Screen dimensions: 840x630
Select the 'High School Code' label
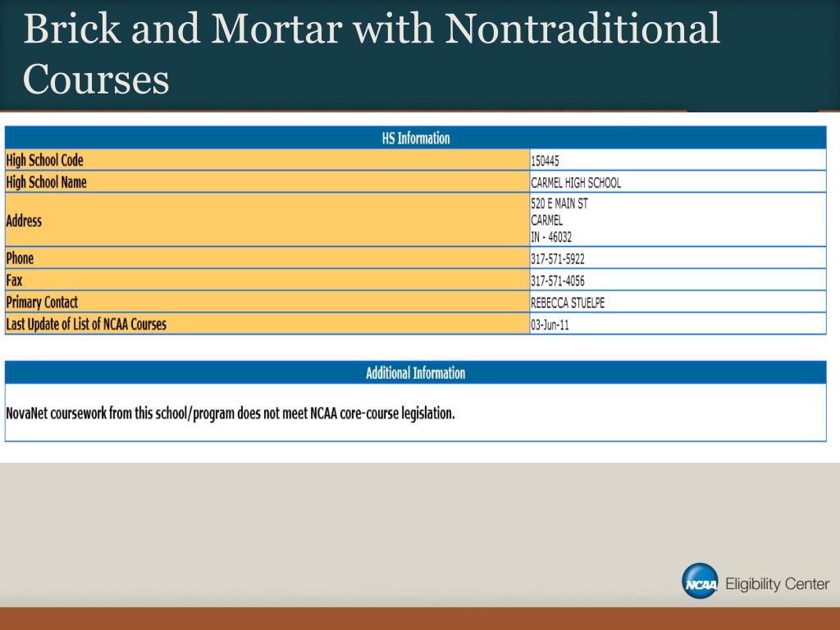coord(44,160)
